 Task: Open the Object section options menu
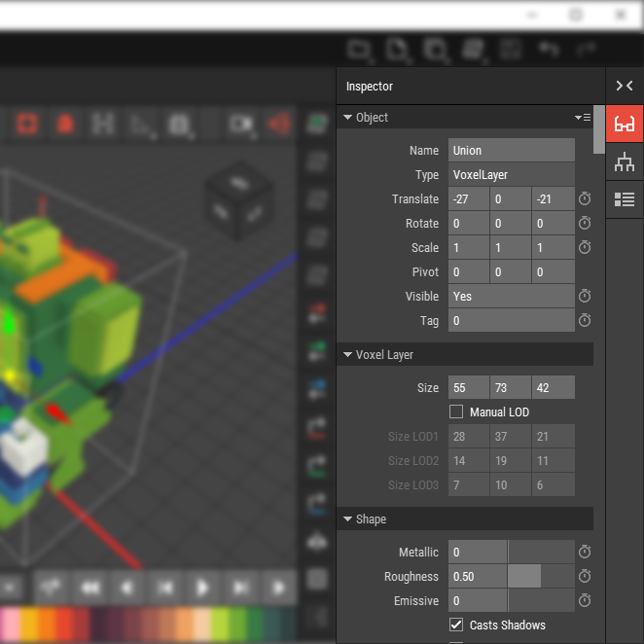582,118
